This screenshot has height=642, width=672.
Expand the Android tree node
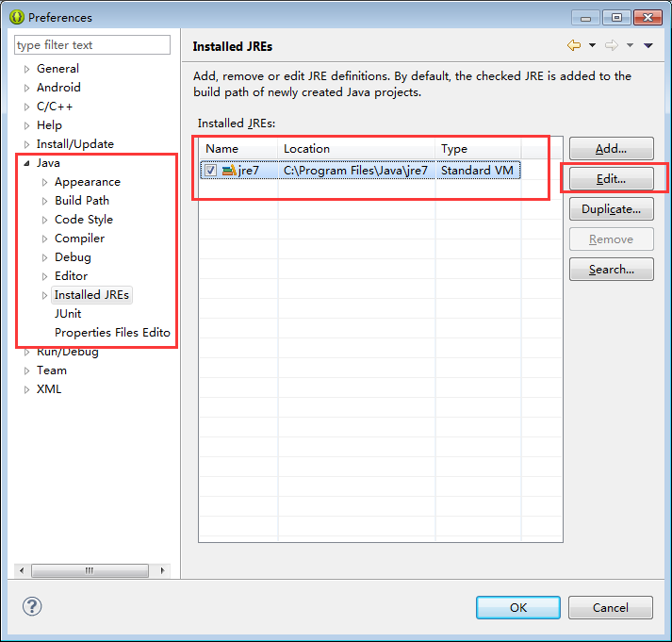(x=26, y=88)
